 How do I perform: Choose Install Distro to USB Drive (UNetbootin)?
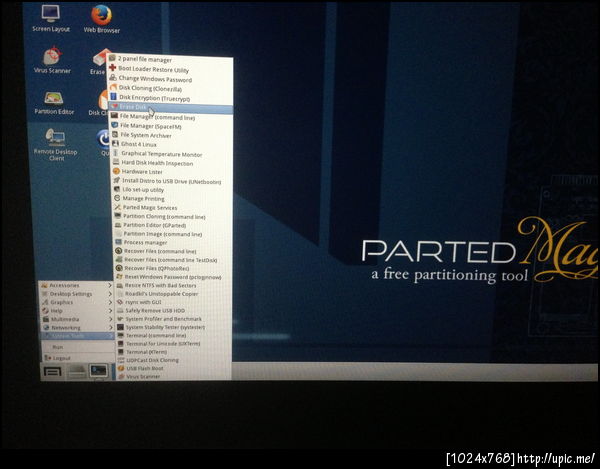[172, 181]
